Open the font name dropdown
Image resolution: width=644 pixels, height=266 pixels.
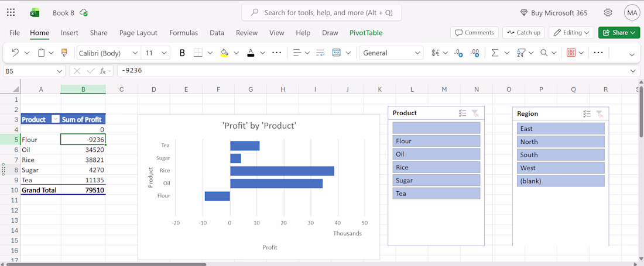click(x=135, y=53)
